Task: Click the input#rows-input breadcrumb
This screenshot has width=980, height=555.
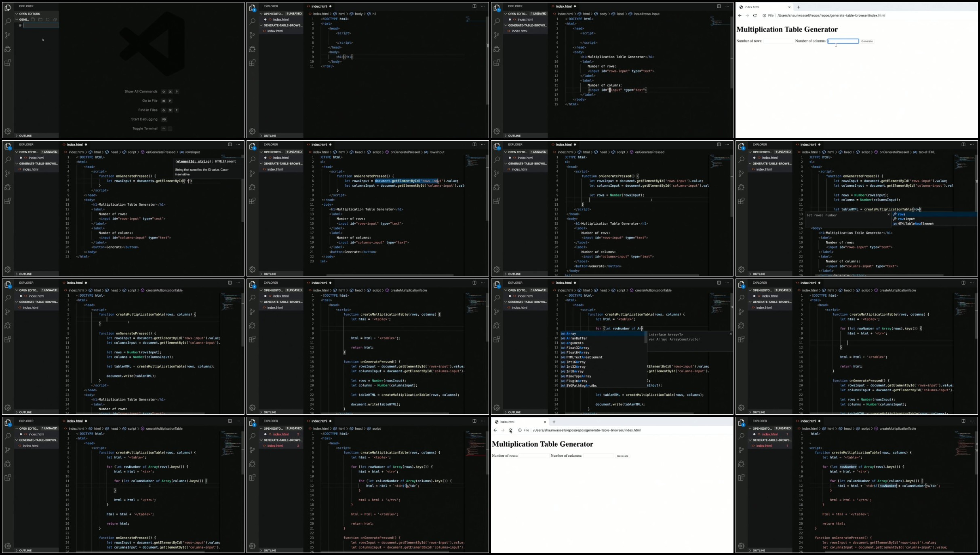Action: [x=644, y=14]
